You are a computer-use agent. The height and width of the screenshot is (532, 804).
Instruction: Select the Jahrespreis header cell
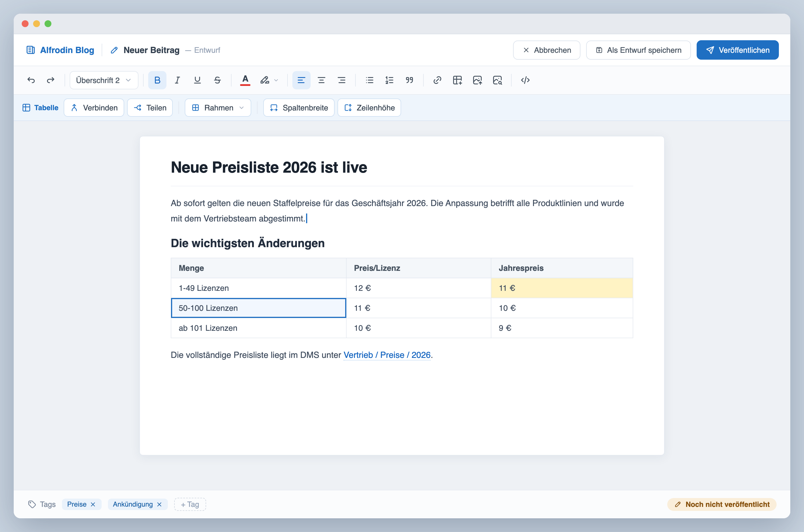point(562,268)
